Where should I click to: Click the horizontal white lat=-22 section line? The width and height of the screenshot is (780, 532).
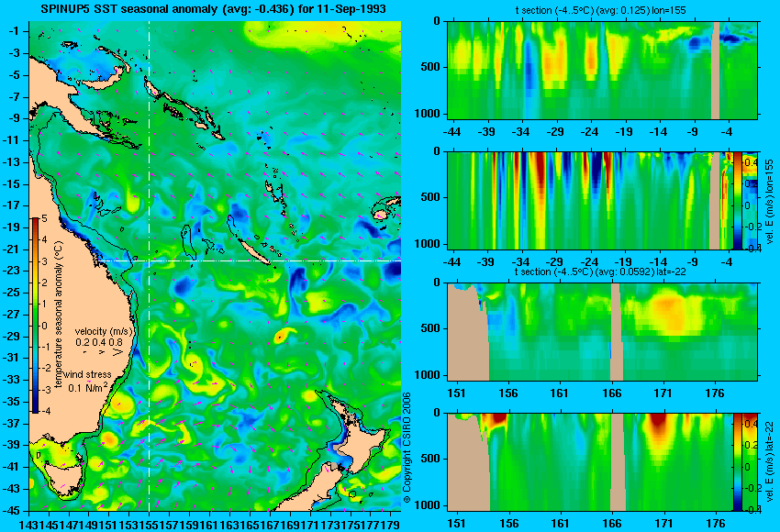pos(249,260)
